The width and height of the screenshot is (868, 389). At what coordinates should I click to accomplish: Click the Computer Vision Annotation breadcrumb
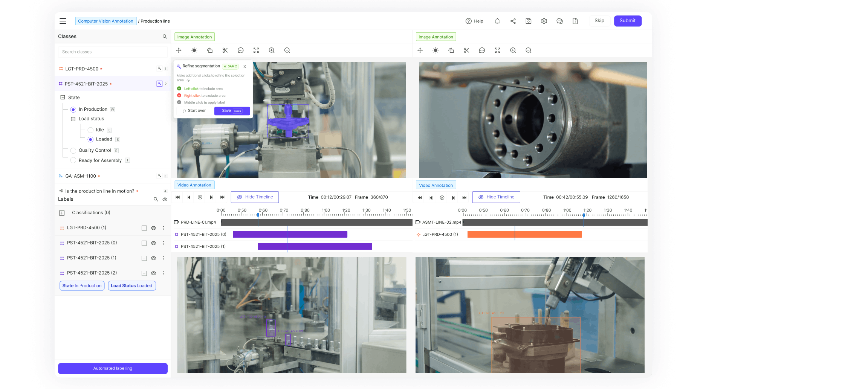(105, 21)
